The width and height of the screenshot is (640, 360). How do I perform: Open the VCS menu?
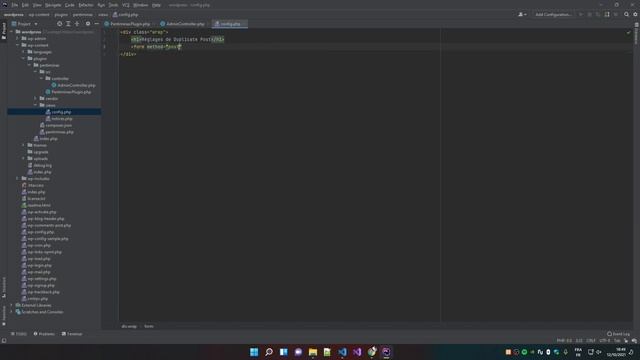tap(126, 5)
